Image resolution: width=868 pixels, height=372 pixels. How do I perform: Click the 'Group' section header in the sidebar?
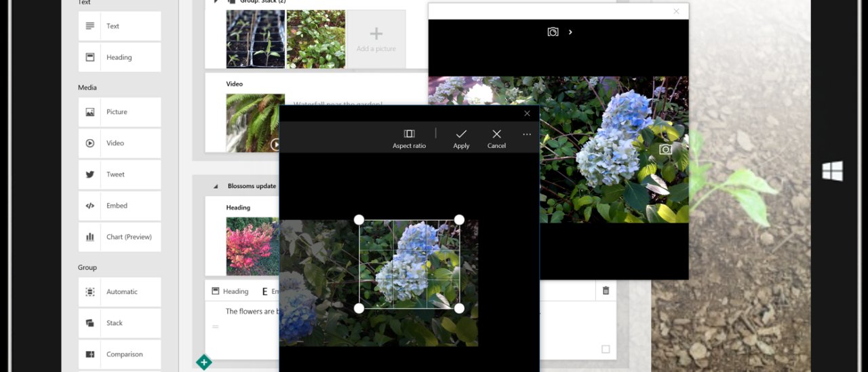coord(87,267)
